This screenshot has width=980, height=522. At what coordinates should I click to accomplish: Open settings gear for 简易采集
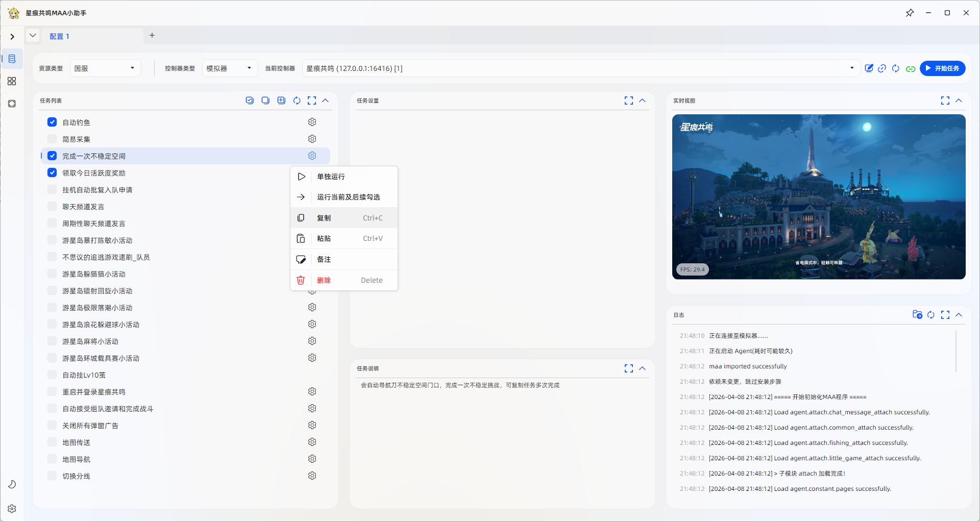point(312,139)
